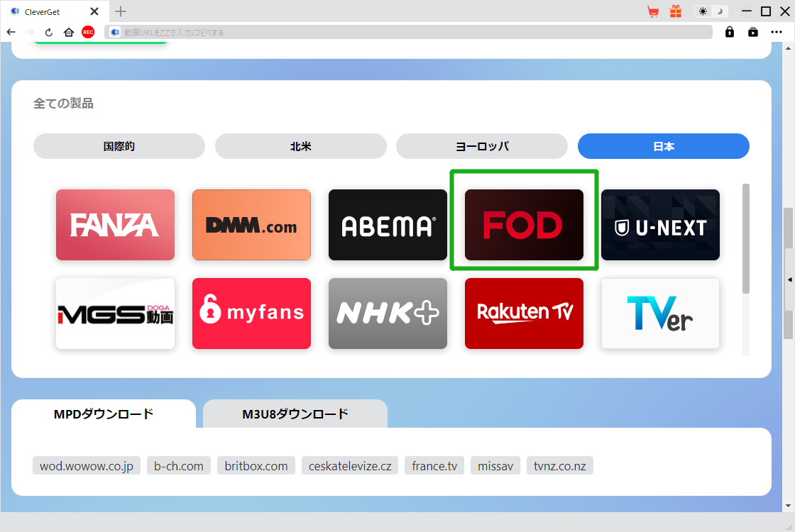Click the missav site tag
This screenshot has width=795, height=532.
[495, 465]
